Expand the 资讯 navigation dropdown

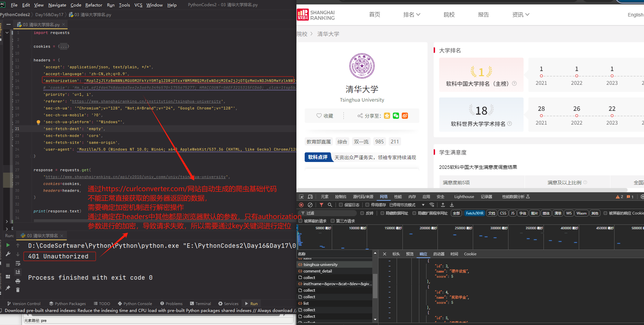point(520,14)
